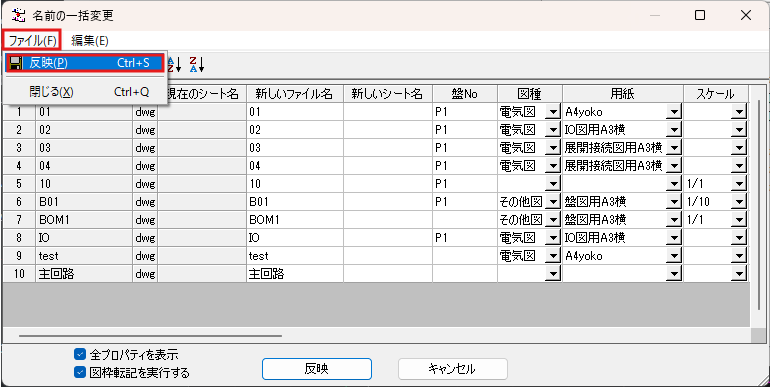Click the スケール column header
Viewport: 770px width, 387px height.
click(716, 94)
